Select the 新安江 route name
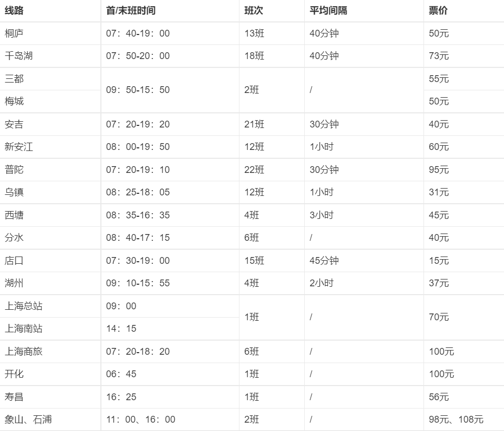The width and height of the screenshot is (504, 431). tap(19, 147)
